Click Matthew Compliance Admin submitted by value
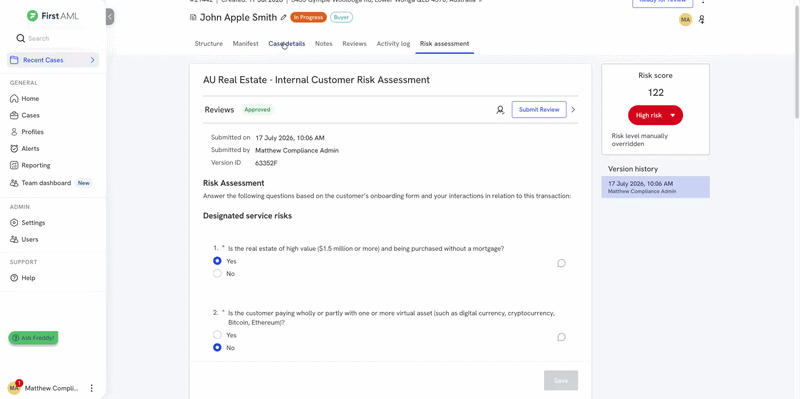 [x=297, y=151]
